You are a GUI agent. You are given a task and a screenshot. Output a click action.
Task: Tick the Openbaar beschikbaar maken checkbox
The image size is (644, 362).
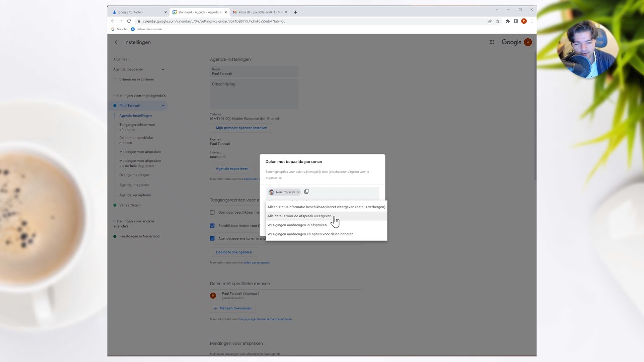(x=212, y=212)
